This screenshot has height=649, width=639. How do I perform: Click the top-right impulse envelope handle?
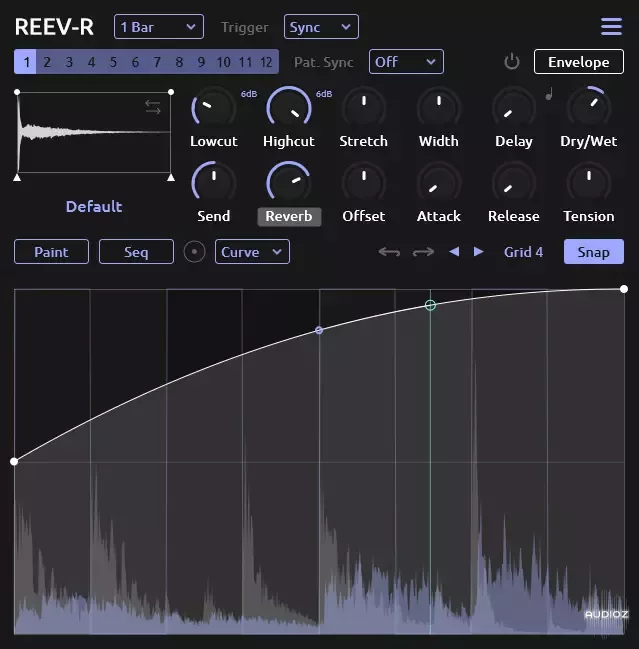pyautogui.click(x=171, y=92)
